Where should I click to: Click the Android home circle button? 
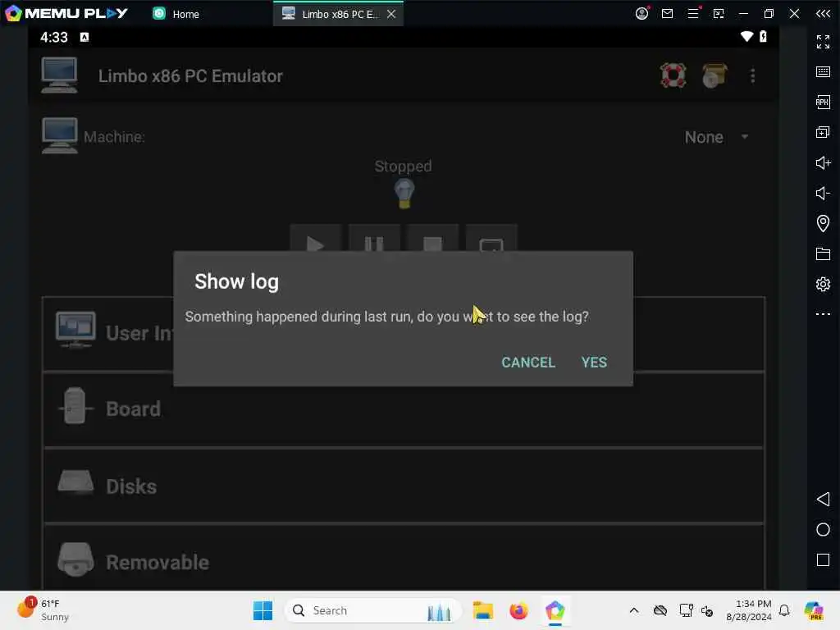click(823, 530)
